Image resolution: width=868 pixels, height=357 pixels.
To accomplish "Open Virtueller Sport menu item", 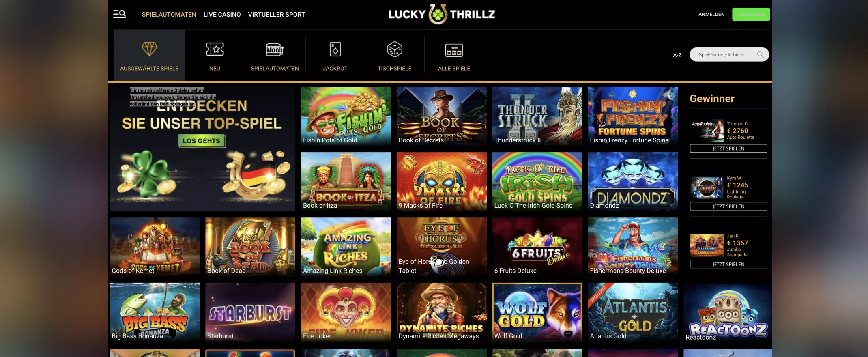I will (x=277, y=15).
